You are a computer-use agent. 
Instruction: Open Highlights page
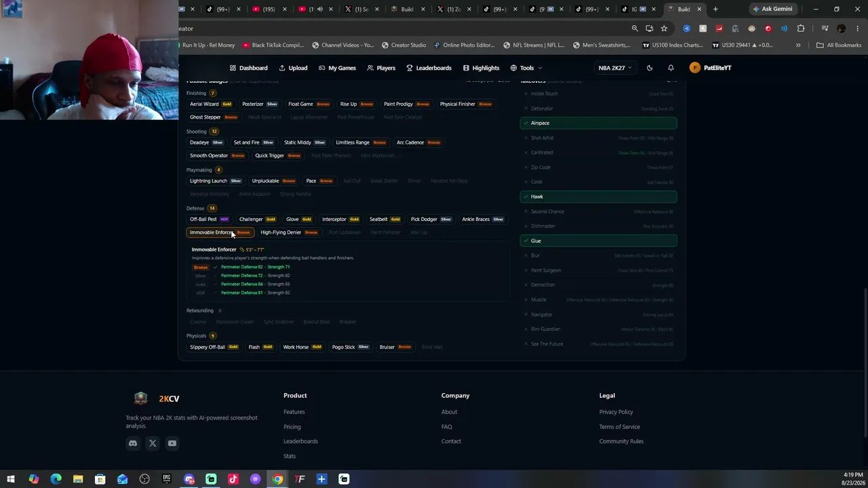pos(481,68)
